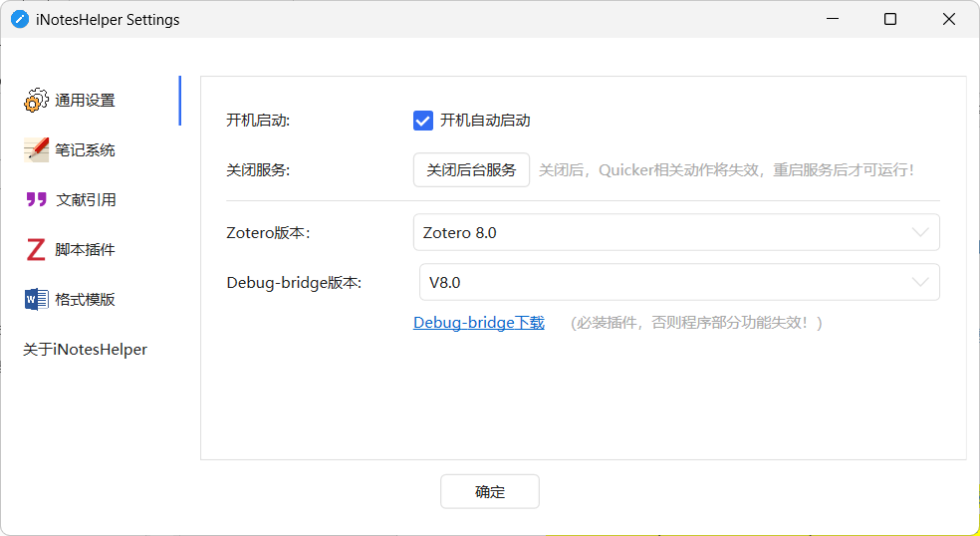Expand the Debug-bridge V8.0 dropdown
980x536 pixels.
click(x=679, y=282)
